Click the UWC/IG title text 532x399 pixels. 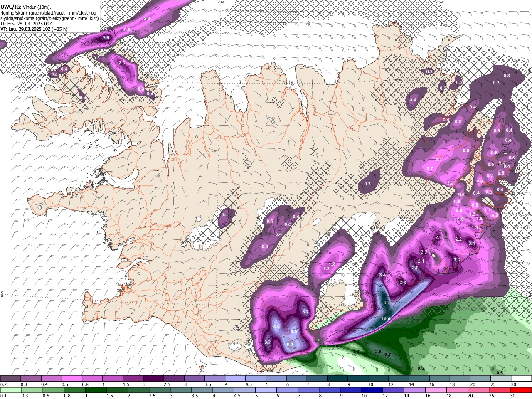(10, 6)
